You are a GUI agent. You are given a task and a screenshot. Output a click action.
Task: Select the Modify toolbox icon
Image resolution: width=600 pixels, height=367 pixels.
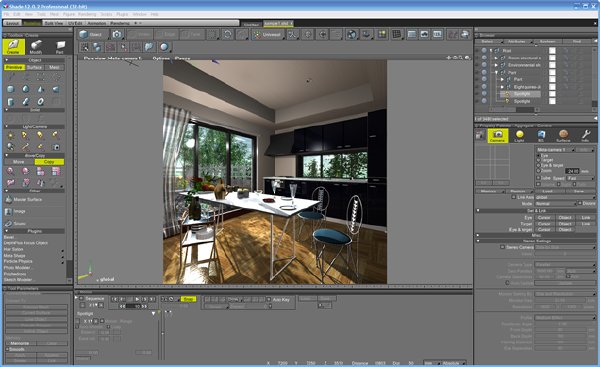pos(36,47)
